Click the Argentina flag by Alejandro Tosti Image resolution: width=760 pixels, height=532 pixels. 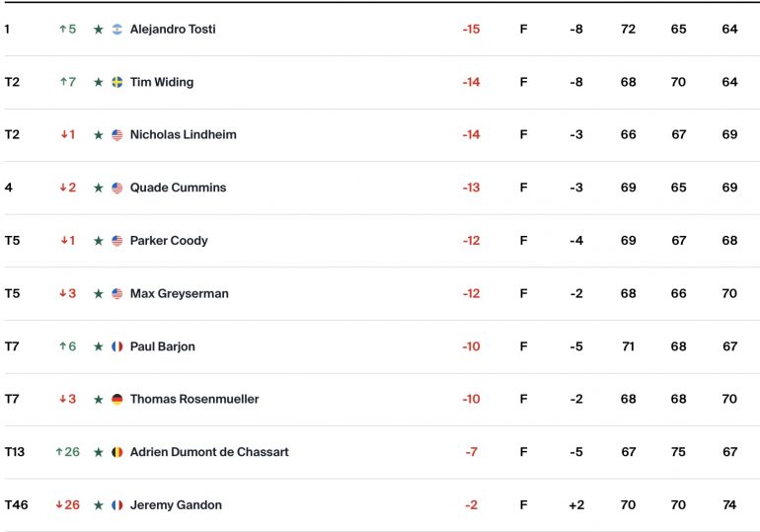pyautogui.click(x=117, y=30)
